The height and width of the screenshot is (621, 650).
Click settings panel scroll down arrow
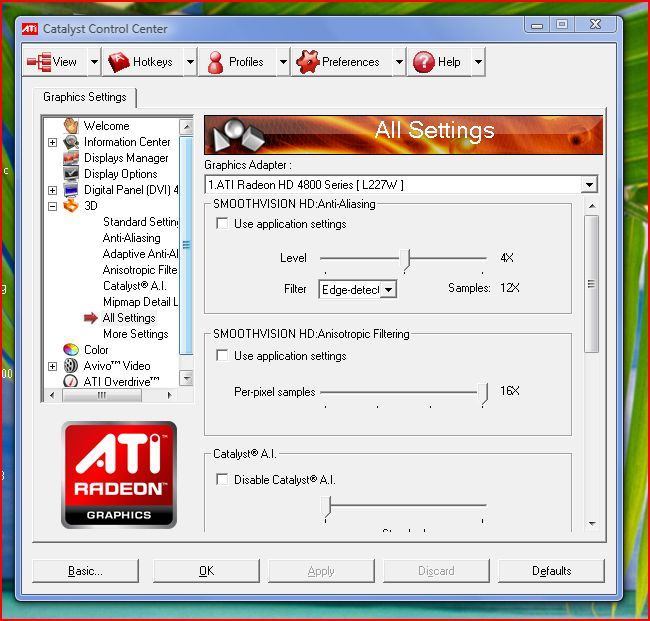(592, 524)
